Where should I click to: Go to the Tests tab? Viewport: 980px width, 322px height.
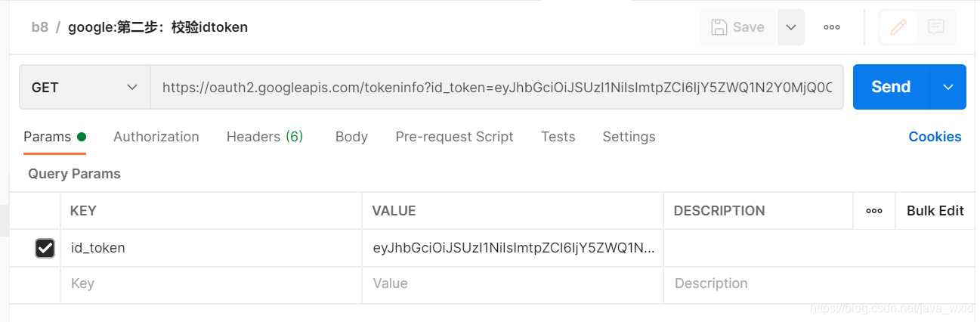tap(558, 137)
